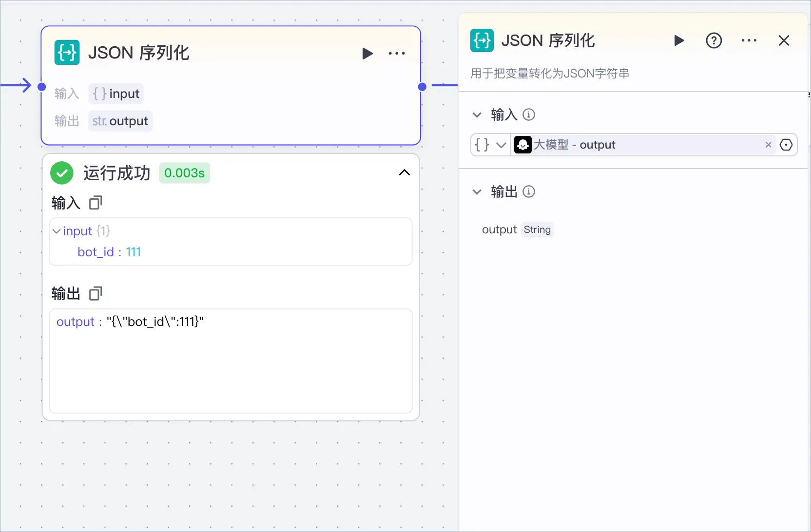Collapse the 运行成功 result panel
811x532 pixels.
(x=404, y=172)
